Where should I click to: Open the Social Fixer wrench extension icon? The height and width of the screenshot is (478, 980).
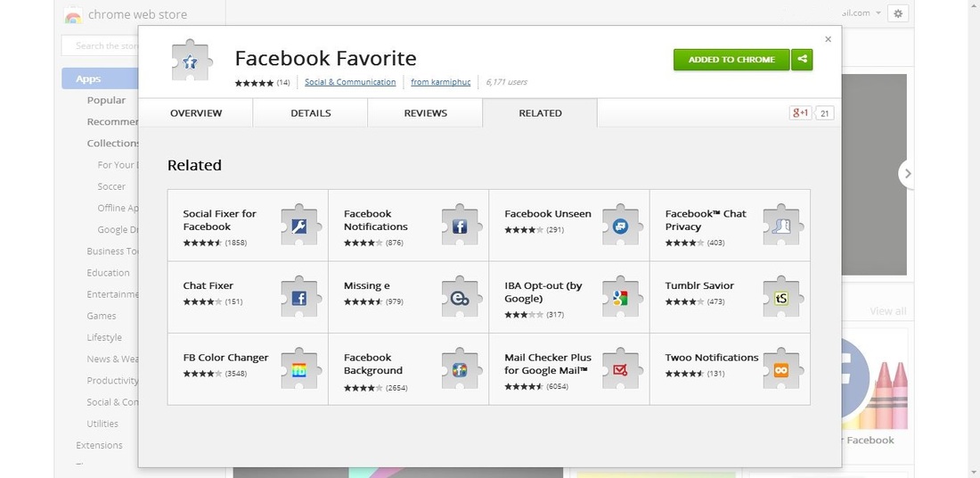coord(299,226)
